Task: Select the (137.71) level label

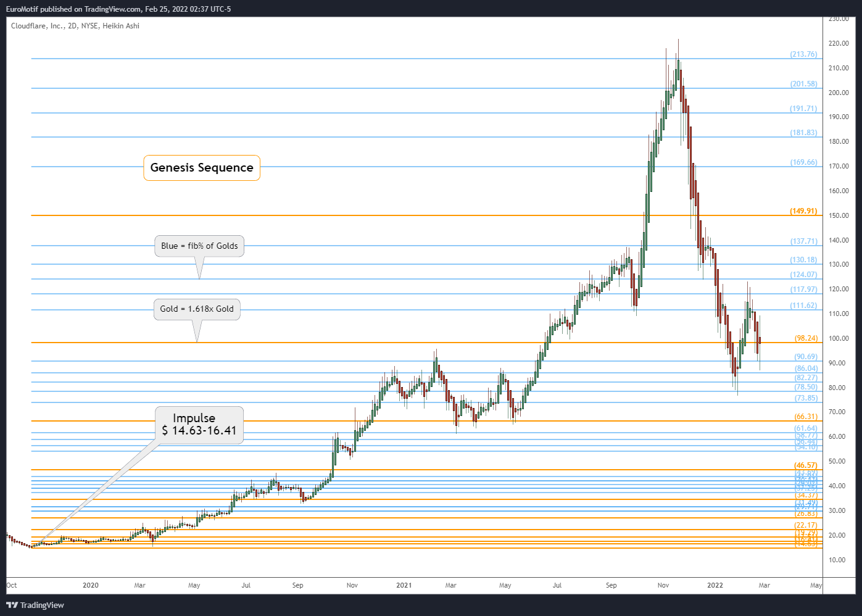Action: (803, 241)
